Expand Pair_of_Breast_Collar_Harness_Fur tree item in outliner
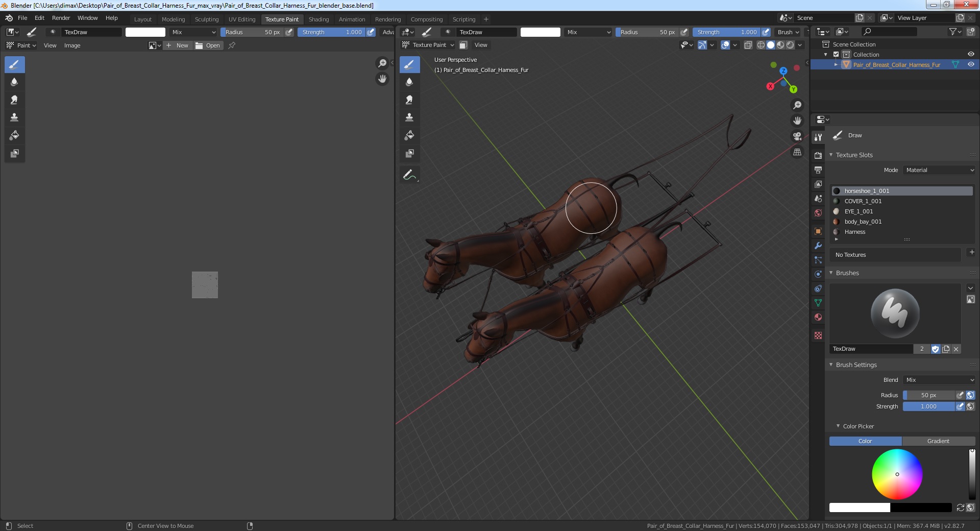The height and width of the screenshot is (531, 980). pyautogui.click(x=836, y=64)
